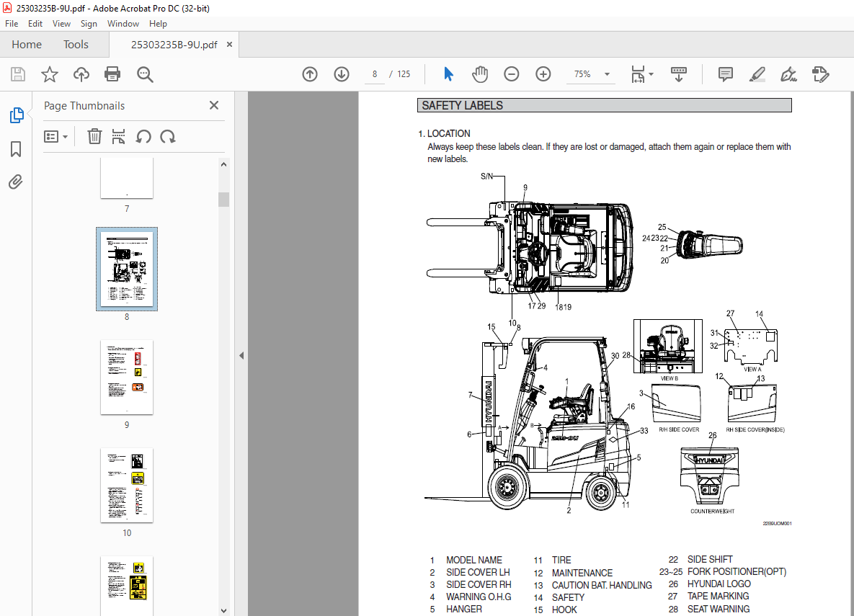854x616 pixels.
Task: Add document to starred with star icon
Action: [x=50, y=74]
